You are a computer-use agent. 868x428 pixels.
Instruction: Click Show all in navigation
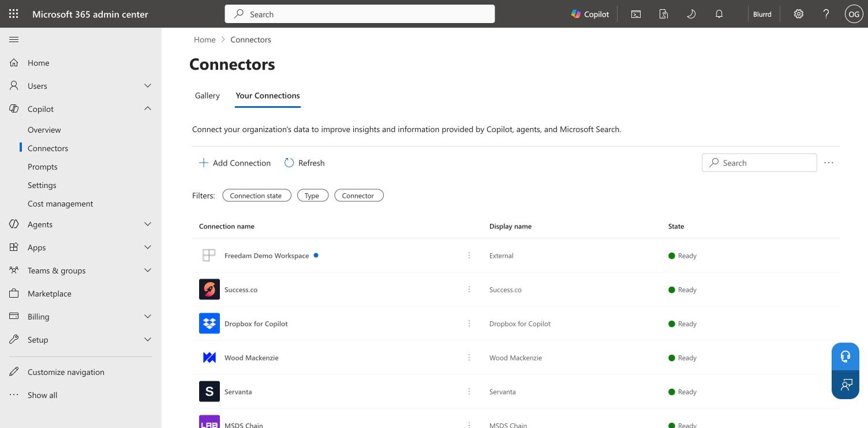click(42, 395)
